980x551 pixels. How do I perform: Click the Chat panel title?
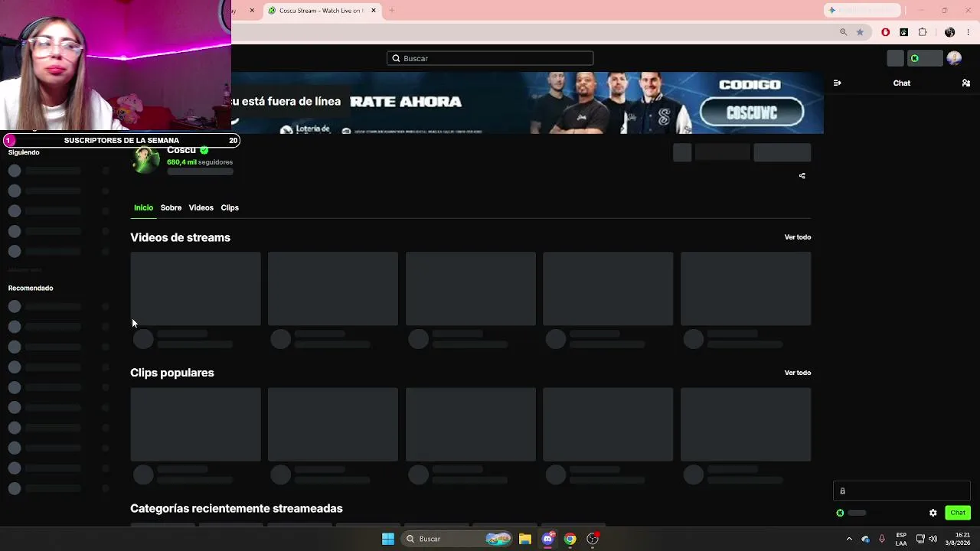point(901,83)
